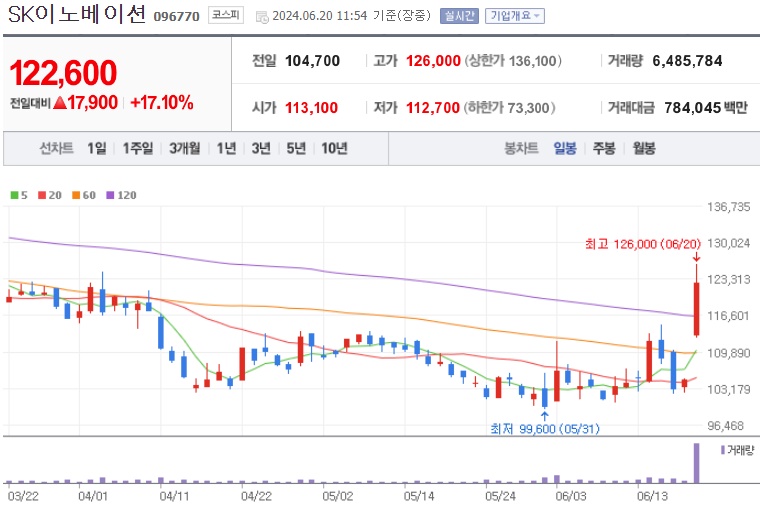This screenshot has width=760, height=510.
Task: Select the 3개월 line chart tab
Action: click(184, 148)
